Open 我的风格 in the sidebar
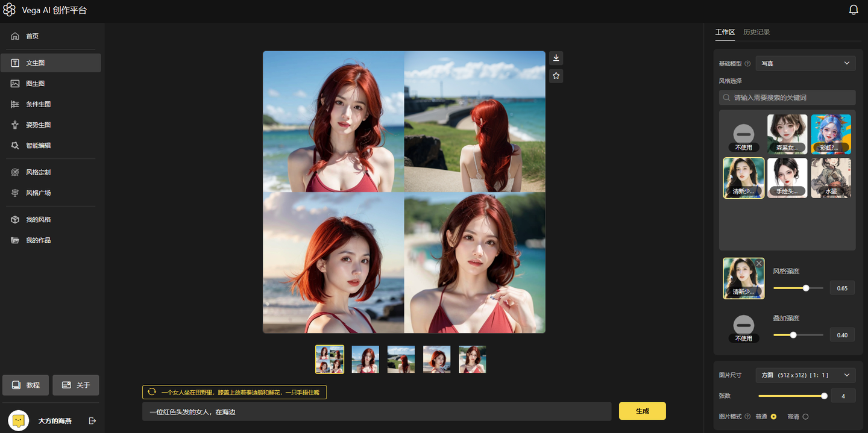This screenshot has height=433, width=868. click(x=51, y=220)
